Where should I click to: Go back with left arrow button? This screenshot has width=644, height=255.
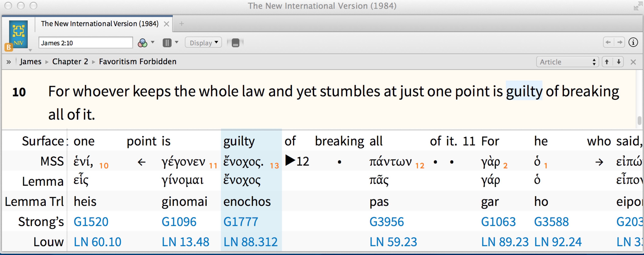pyautogui.click(x=609, y=42)
